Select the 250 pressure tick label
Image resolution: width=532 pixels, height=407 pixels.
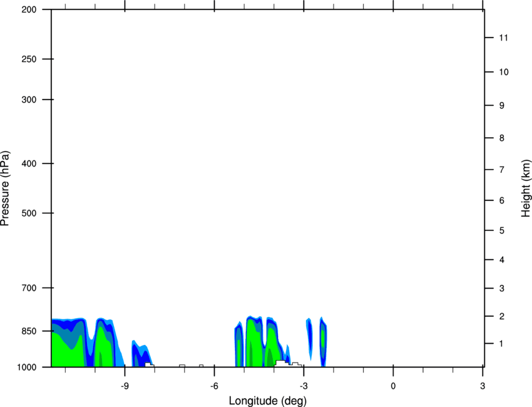click(29, 59)
